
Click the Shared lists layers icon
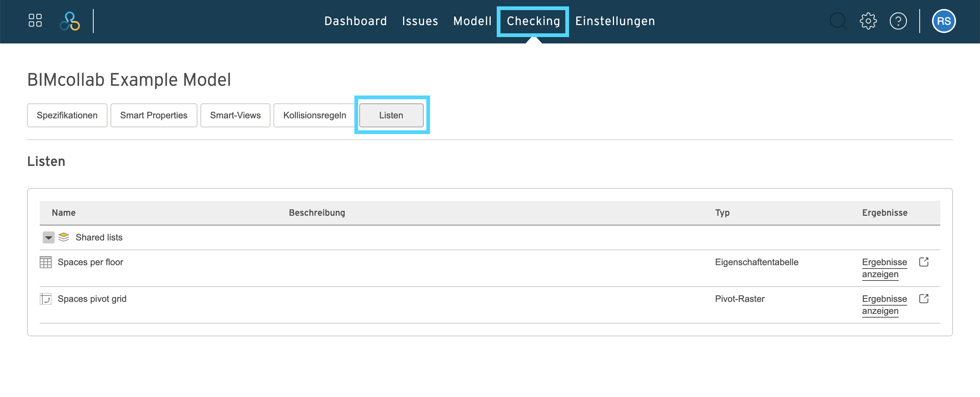click(64, 237)
